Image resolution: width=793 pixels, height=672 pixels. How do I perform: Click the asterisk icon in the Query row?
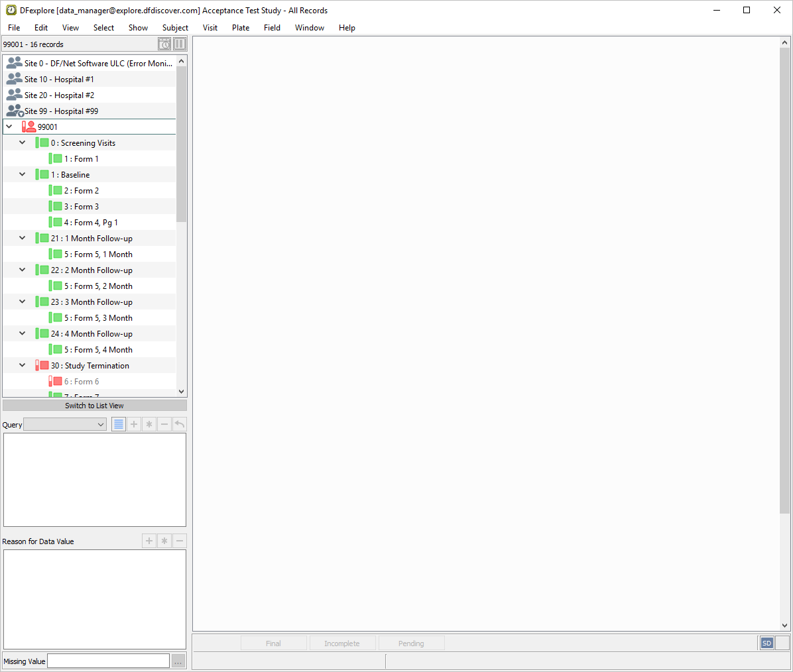[149, 424]
